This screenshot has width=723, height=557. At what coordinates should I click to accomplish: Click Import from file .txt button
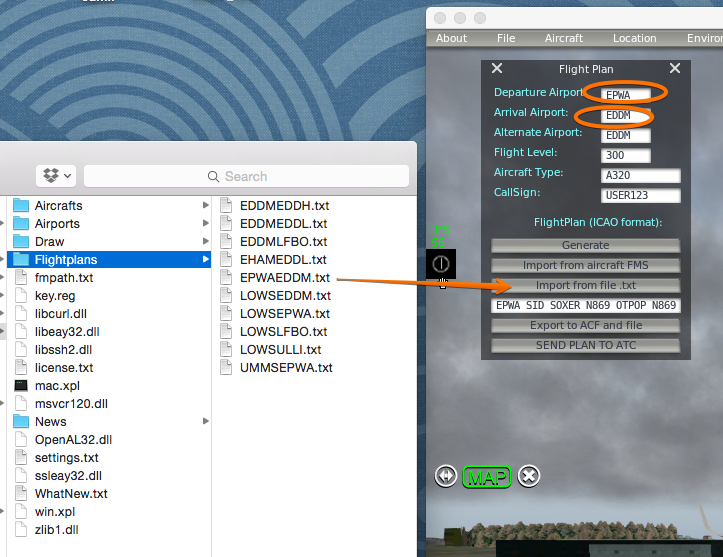point(585,285)
